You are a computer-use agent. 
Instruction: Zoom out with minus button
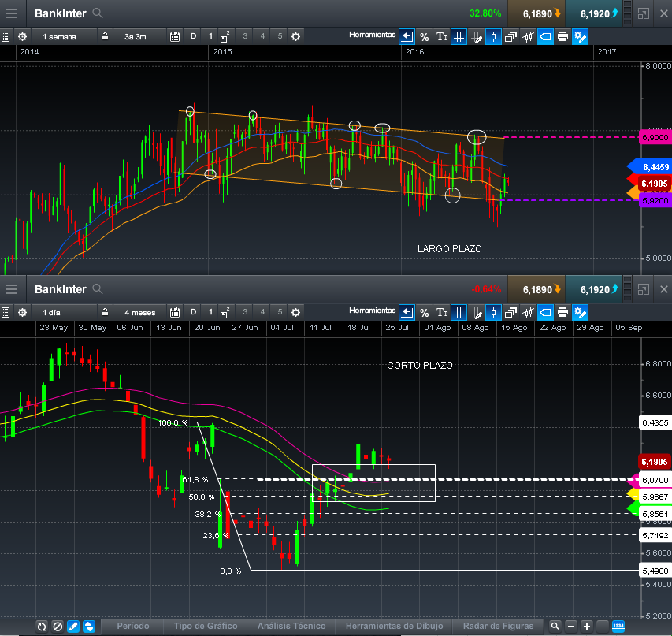pyautogui.click(x=571, y=627)
